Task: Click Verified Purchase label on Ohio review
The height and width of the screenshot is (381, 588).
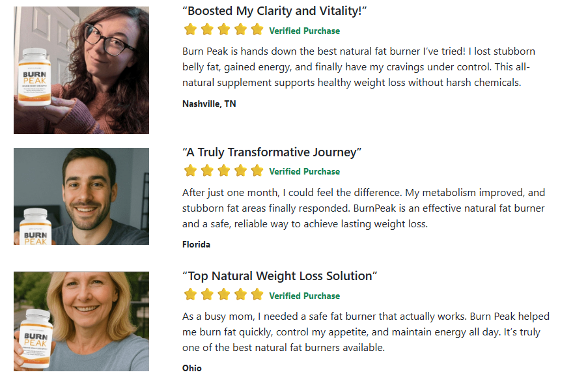Action: tap(304, 296)
